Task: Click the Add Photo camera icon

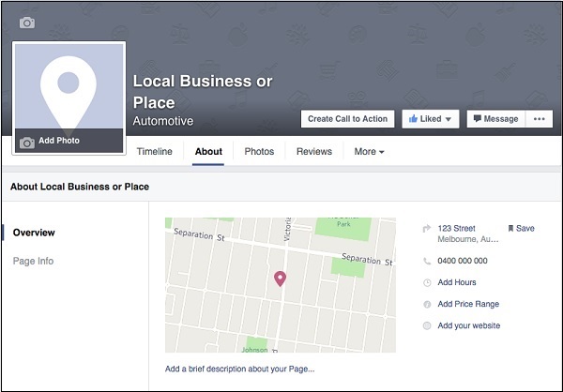Action: point(27,142)
